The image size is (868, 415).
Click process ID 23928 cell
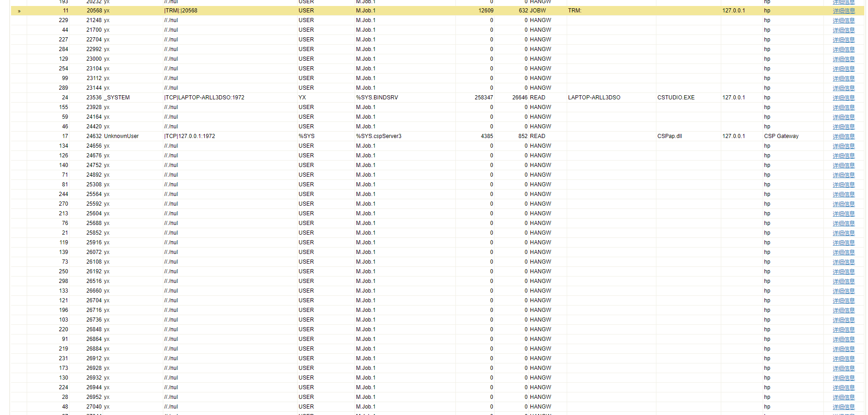[x=94, y=107]
